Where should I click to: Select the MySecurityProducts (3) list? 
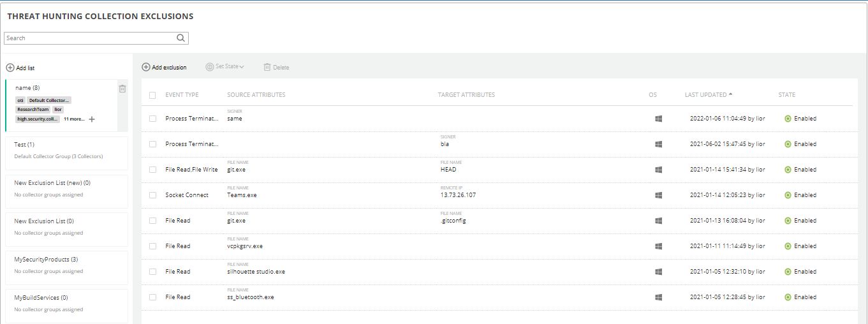tap(46, 260)
